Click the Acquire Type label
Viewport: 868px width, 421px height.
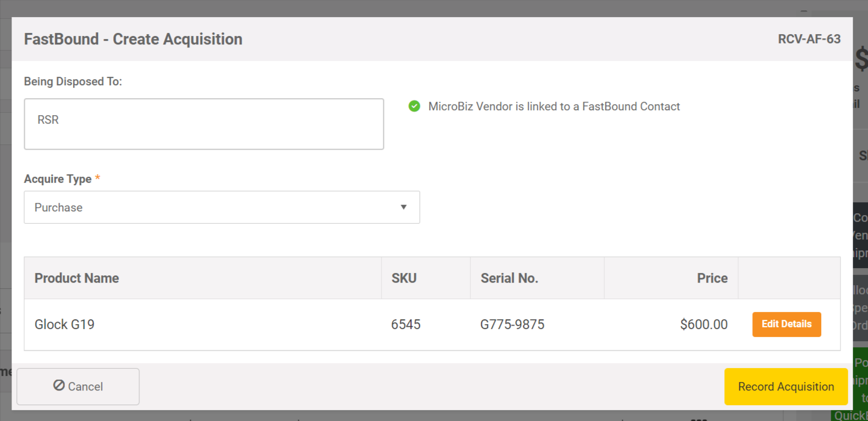point(58,179)
